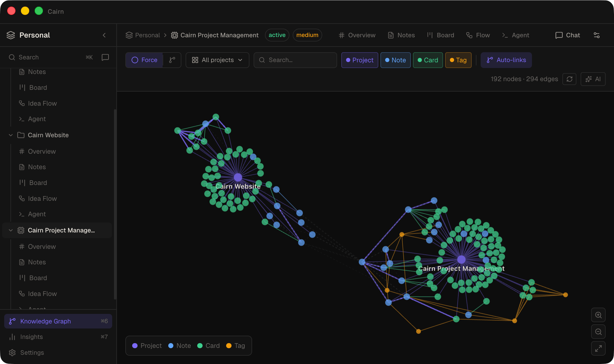
Task: Collapse the Cairn Project Manage... tree item
Action: point(11,230)
